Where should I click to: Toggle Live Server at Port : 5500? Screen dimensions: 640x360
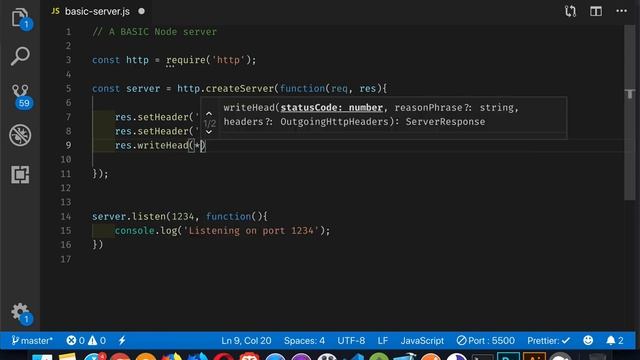pos(485,340)
